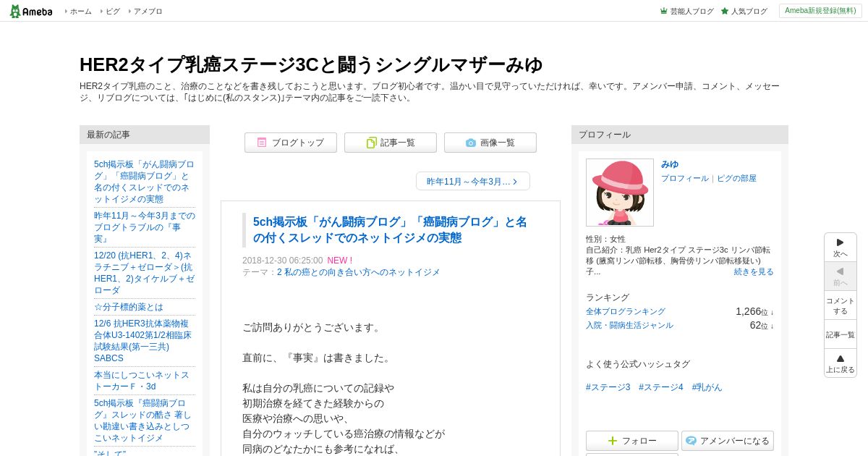Screen dimensions: 868x456
Task: Open the 画像一覧 tab
Action: tap(490, 143)
